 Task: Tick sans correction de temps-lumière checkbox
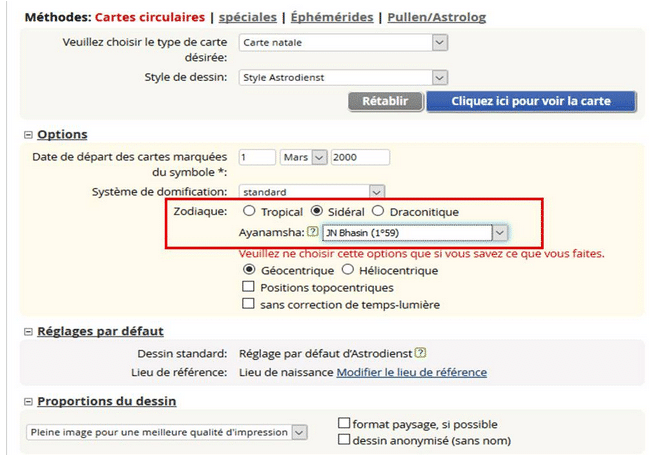click(x=248, y=304)
